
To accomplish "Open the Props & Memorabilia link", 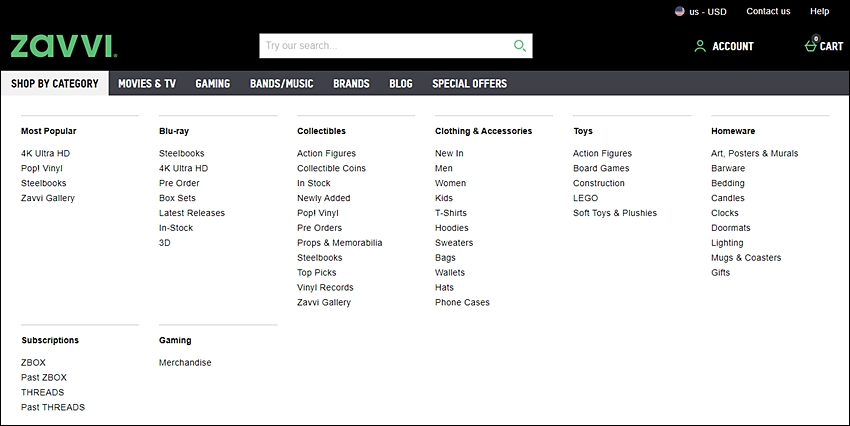I will click(339, 243).
